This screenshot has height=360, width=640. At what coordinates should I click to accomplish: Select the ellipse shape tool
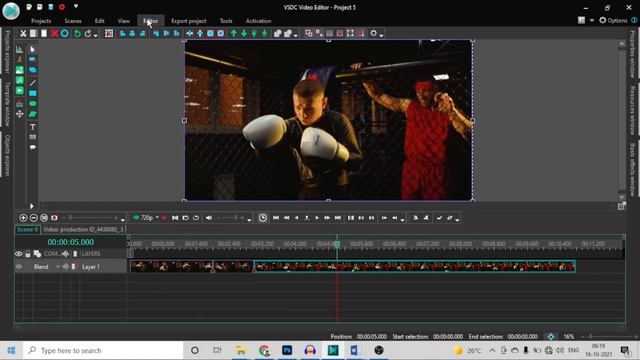tap(33, 104)
